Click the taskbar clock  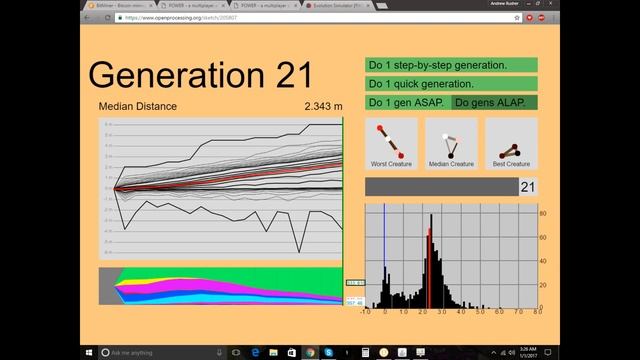[x=528, y=352]
